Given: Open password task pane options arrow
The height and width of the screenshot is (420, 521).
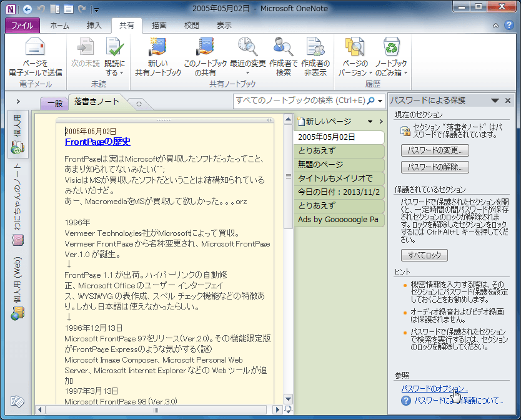Looking at the screenshot, I should (x=495, y=100).
